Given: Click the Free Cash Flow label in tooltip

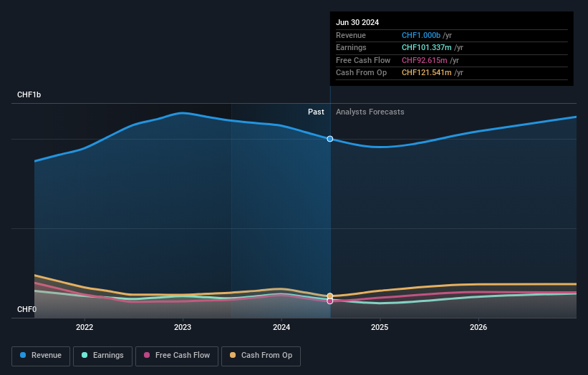Looking at the screenshot, I should (x=363, y=60).
